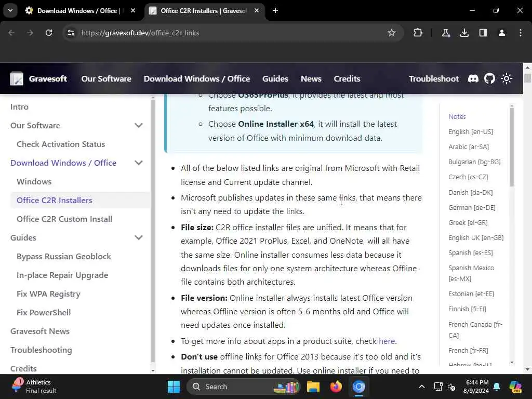Open News in the top navbar
532x399 pixels.
(311, 79)
